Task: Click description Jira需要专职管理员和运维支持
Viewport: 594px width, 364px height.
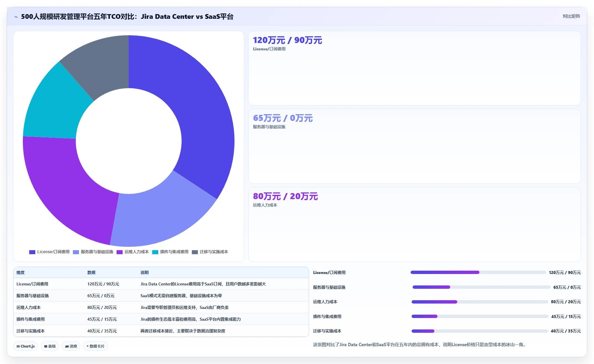Action: [184, 308]
